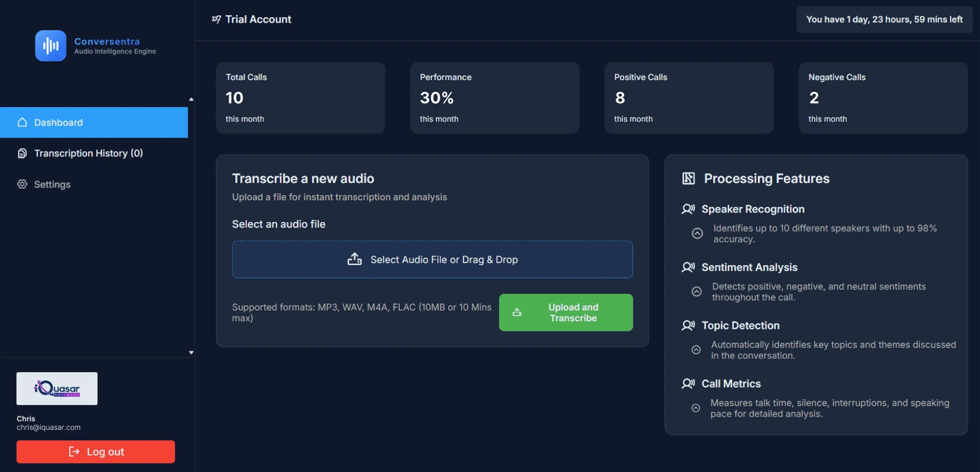Click the Topic Detection speaker icon
Screen dimensions: 980x472
click(x=688, y=325)
